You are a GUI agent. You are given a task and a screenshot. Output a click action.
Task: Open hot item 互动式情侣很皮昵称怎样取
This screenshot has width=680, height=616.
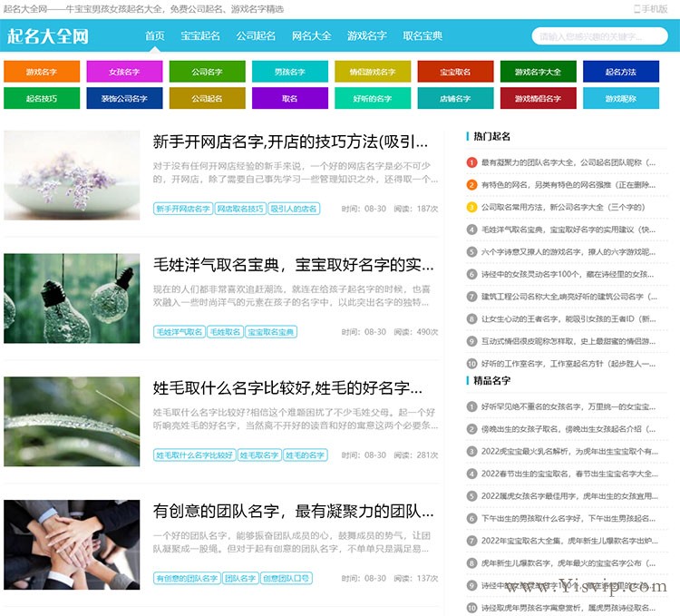tap(568, 341)
